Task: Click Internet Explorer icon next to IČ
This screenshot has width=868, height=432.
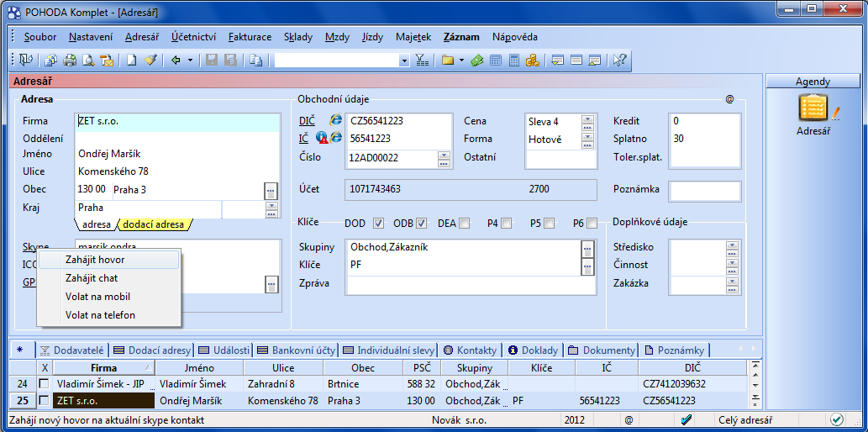Action: tap(335, 138)
